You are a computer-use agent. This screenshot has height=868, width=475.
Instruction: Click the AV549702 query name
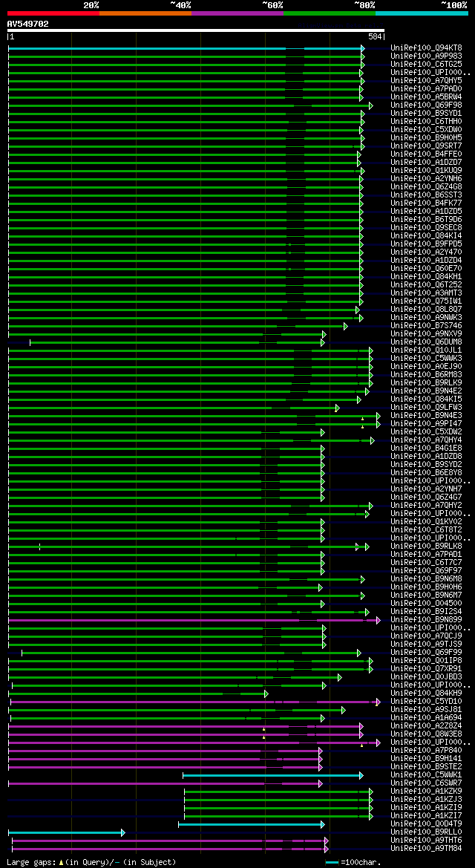27,24
